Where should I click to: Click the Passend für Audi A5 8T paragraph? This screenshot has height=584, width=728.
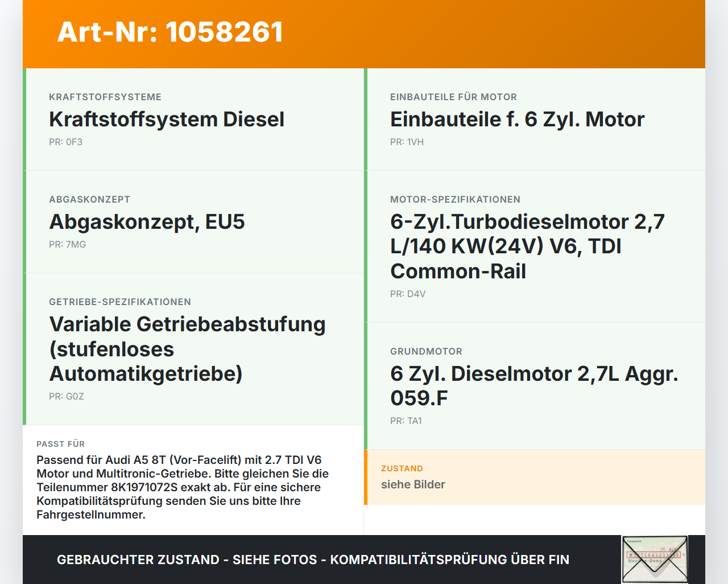183,487
